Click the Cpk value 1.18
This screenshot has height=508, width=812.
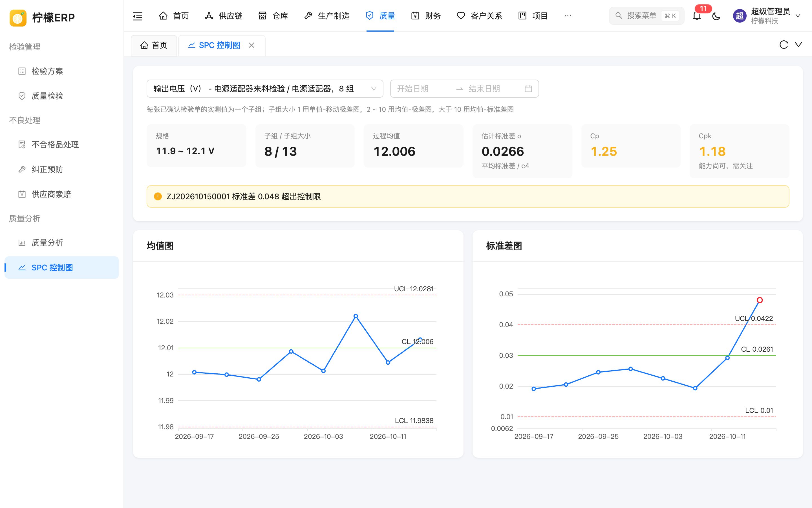[712, 152]
